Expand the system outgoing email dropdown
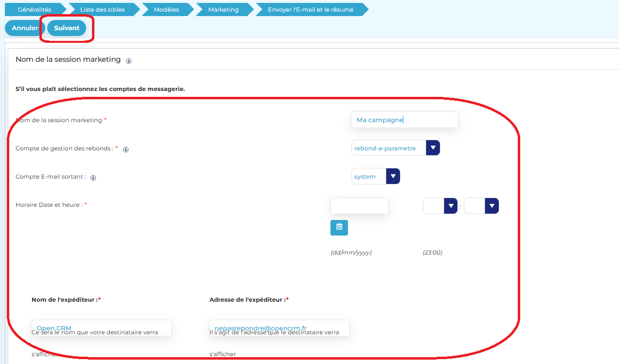The width and height of the screenshot is (619, 364). (x=393, y=176)
